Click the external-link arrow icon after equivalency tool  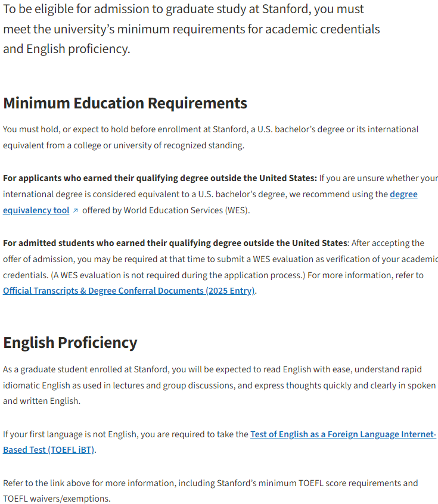coord(75,210)
